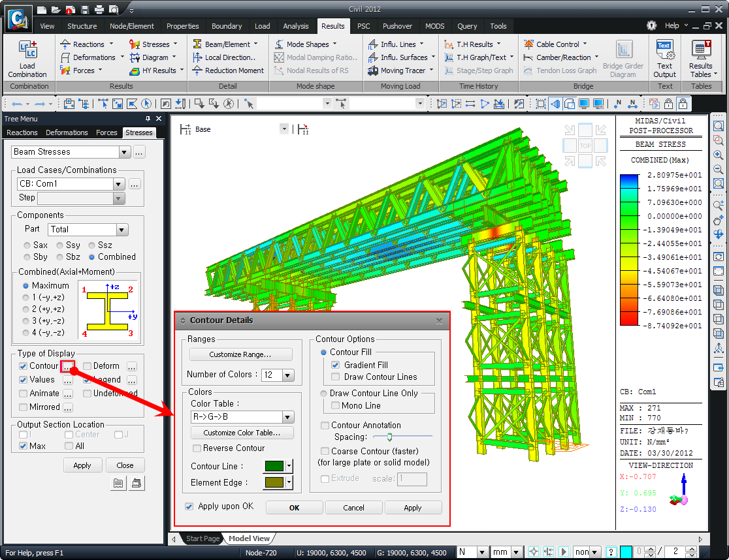Open Influence Lines tool
The height and width of the screenshot is (560, 729).
tap(396, 44)
